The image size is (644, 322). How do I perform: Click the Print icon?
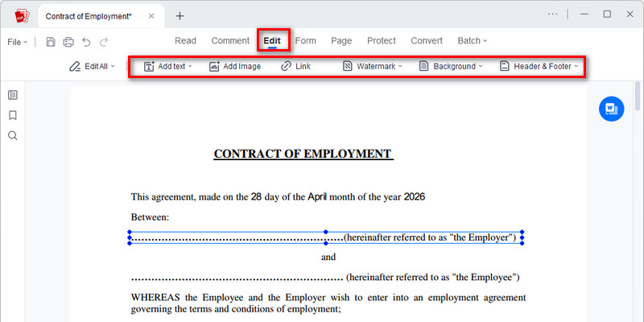68,42
